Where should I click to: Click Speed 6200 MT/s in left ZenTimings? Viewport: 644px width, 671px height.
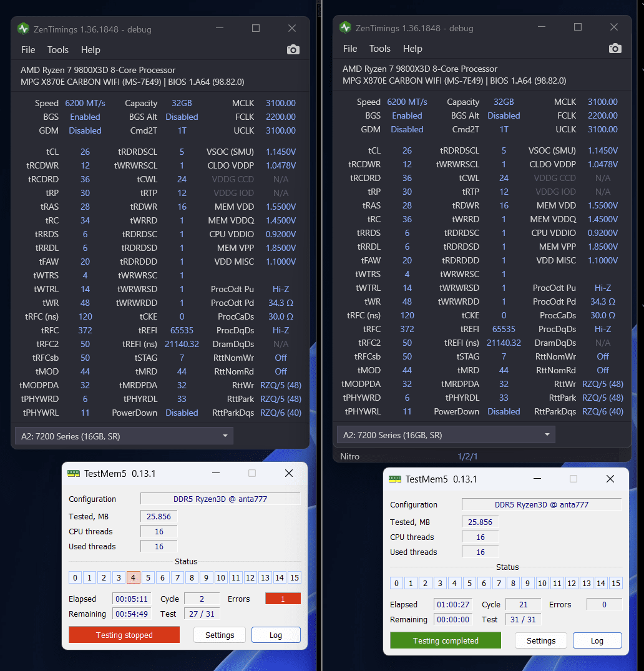click(85, 103)
